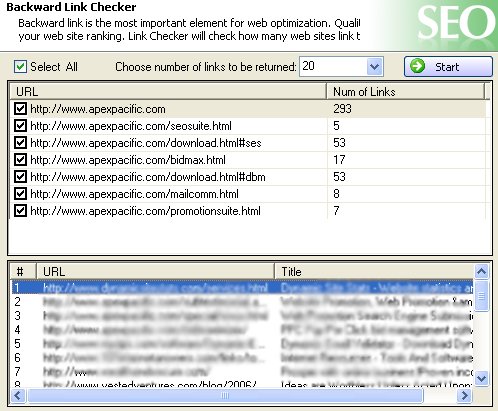Viewport: 498px width, 411px height.
Task: Toggle the Select All checkbox
Action: pyautogui.click(x=20, y=66)
